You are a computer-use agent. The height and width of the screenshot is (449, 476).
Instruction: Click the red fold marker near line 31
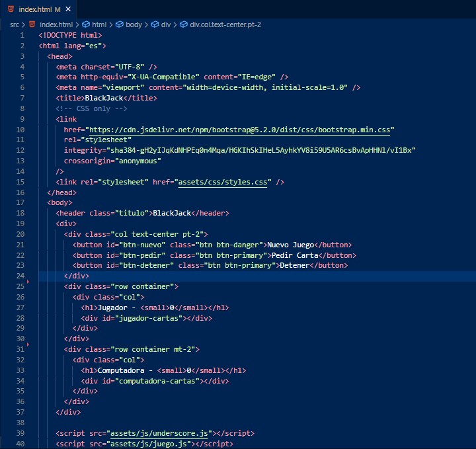[x=28, y=345]
